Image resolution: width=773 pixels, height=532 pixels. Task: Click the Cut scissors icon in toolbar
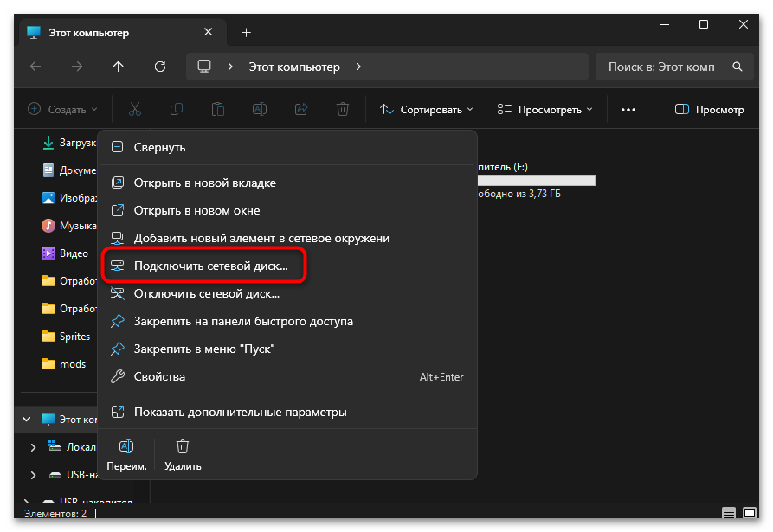pyautogui.click(x=134, y=109)
